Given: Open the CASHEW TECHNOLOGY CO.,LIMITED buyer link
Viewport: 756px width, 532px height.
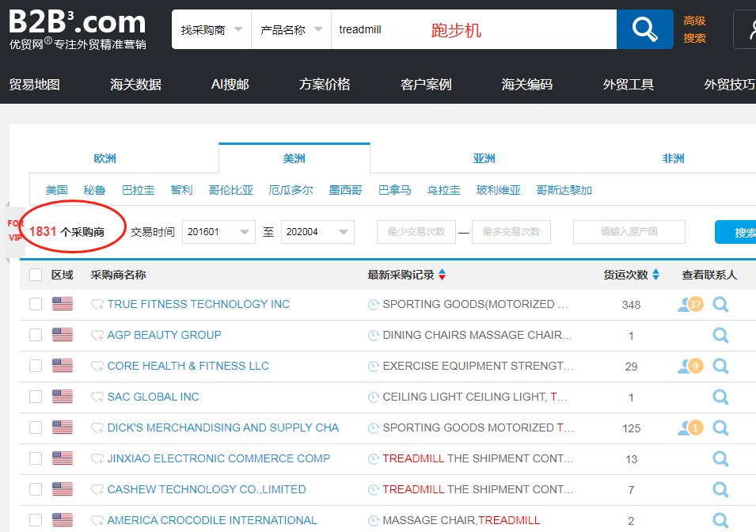Looking at the screenshot, I should (x=207, y=489).
